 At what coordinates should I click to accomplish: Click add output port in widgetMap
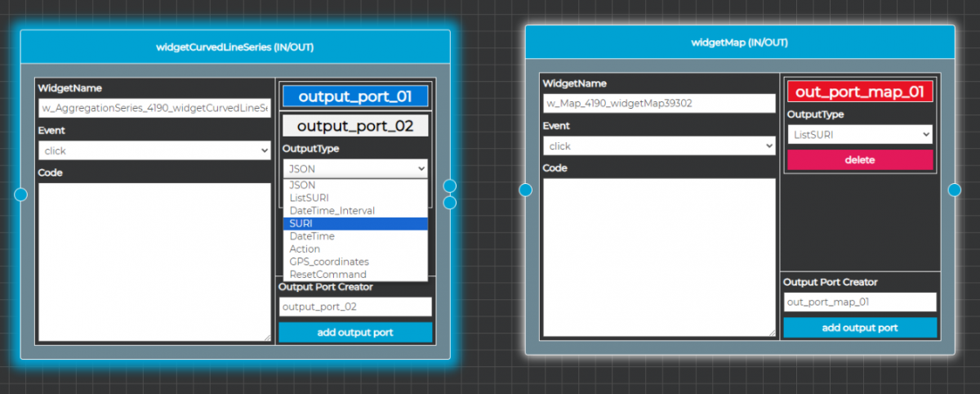pos(860,328)
